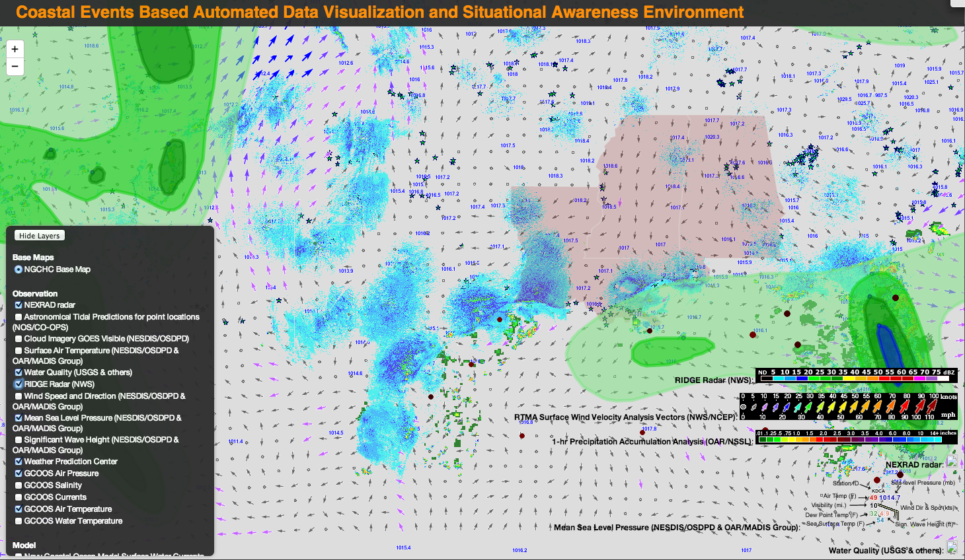The width and height of the screenshot is (965, 560).
Task: Disable Mean Sea Level Pressure layer
Action: (x=19, y=418)
